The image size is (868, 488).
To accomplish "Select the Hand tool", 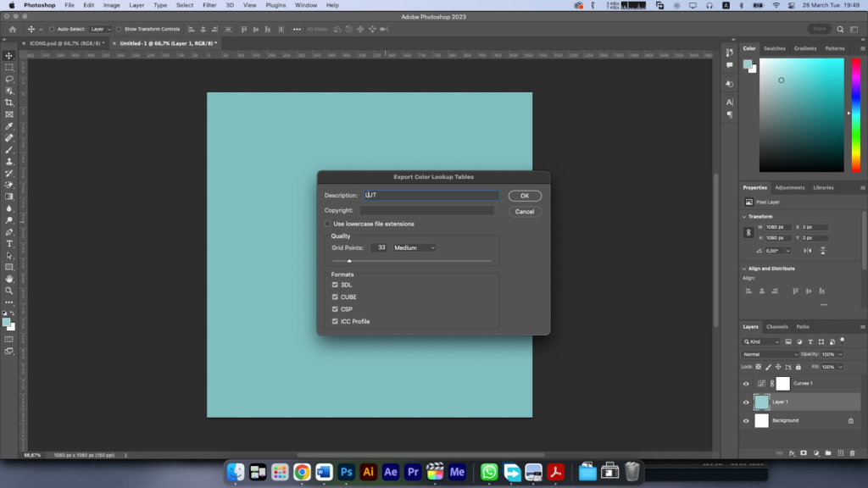I will (8, 279).
